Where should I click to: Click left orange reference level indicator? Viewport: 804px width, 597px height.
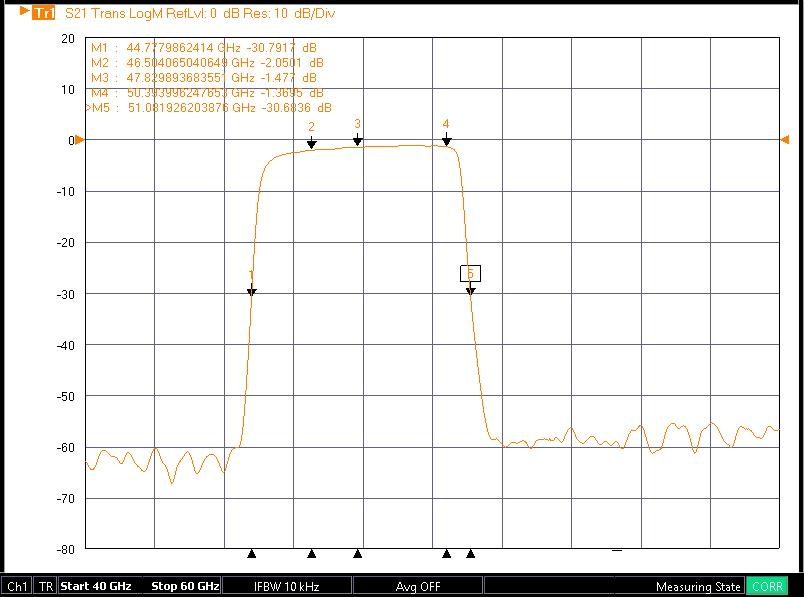click(80, 140)
